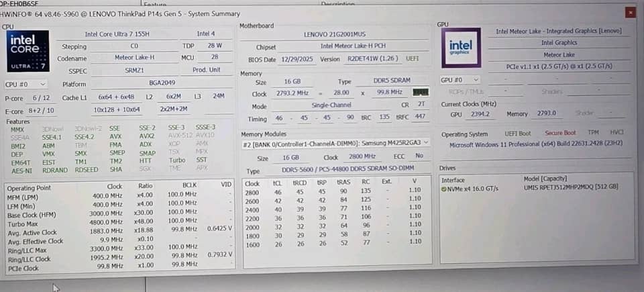Click the Base Clock (HFM) operating point row

[119, 215]
